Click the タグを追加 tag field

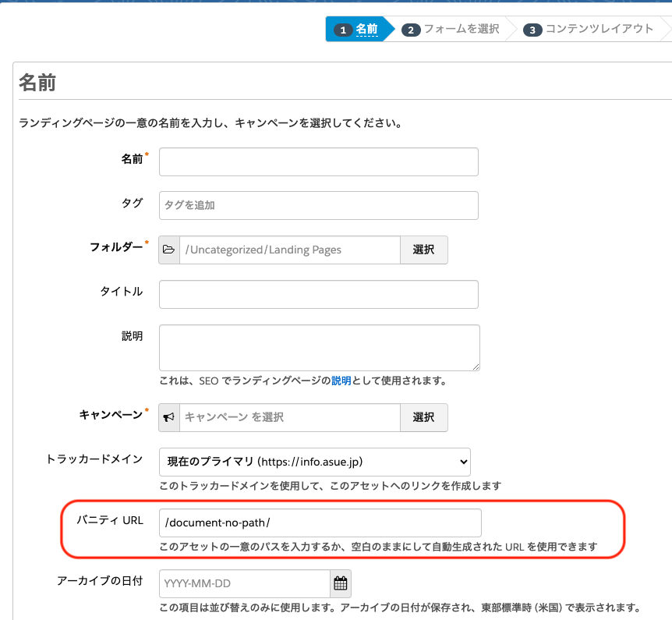[318, 205]
